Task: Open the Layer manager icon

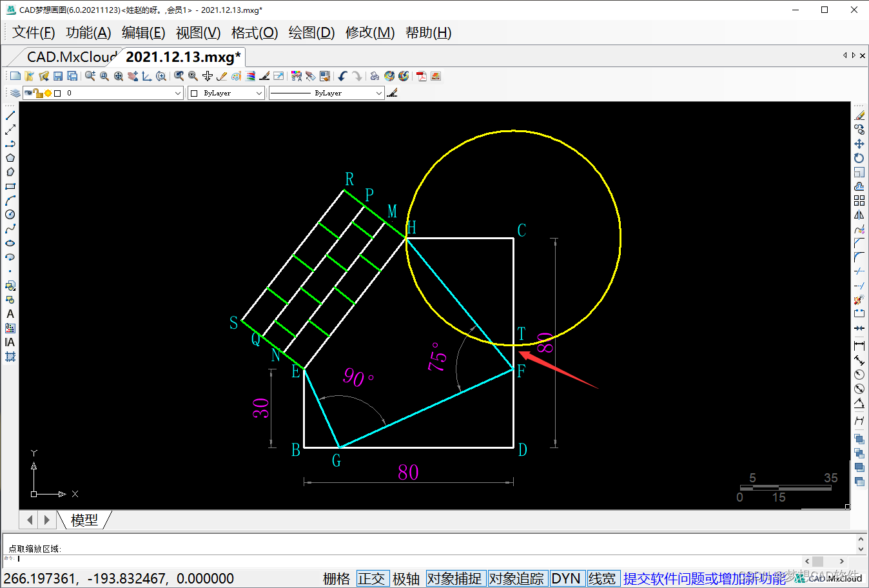Action: click(15, 93)
